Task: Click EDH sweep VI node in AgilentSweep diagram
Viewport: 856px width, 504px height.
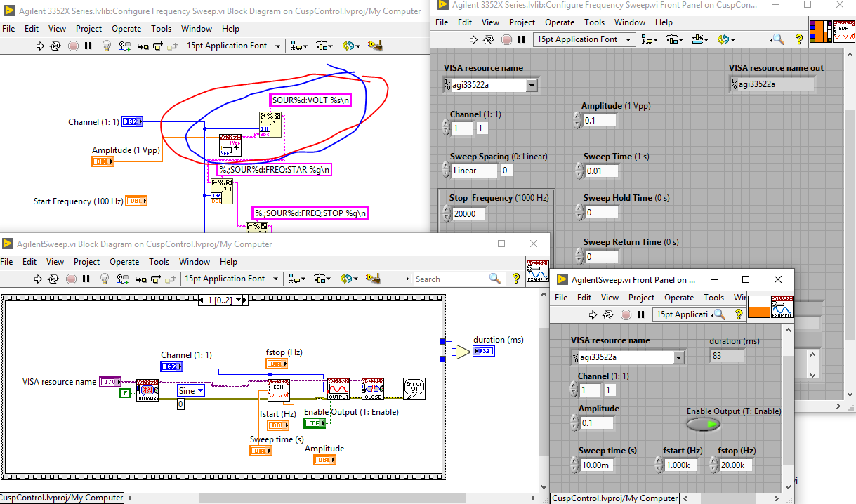Action: point(279,389)
